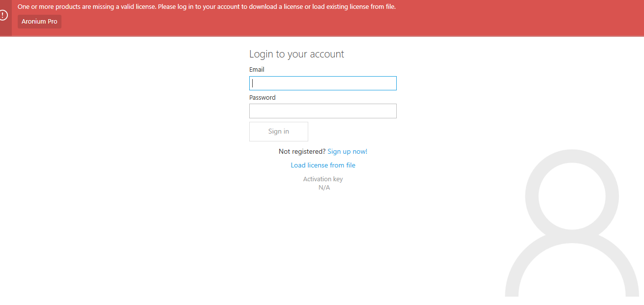Image resolution: width=644 pixels, height=305 pixels.
Task: Click the Email label above the text box
Action: tap(257, 69)
